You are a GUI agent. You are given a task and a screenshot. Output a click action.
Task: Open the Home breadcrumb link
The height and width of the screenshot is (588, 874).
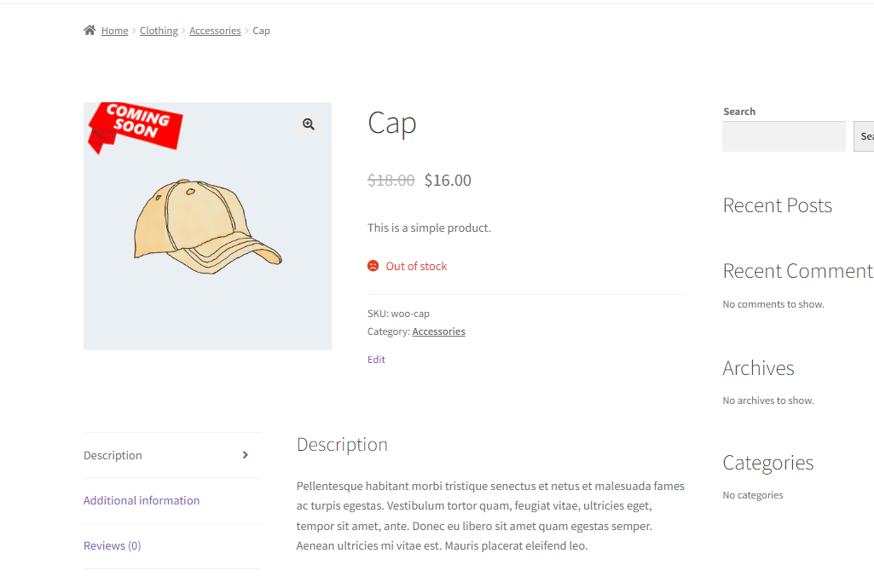point(115,31)
